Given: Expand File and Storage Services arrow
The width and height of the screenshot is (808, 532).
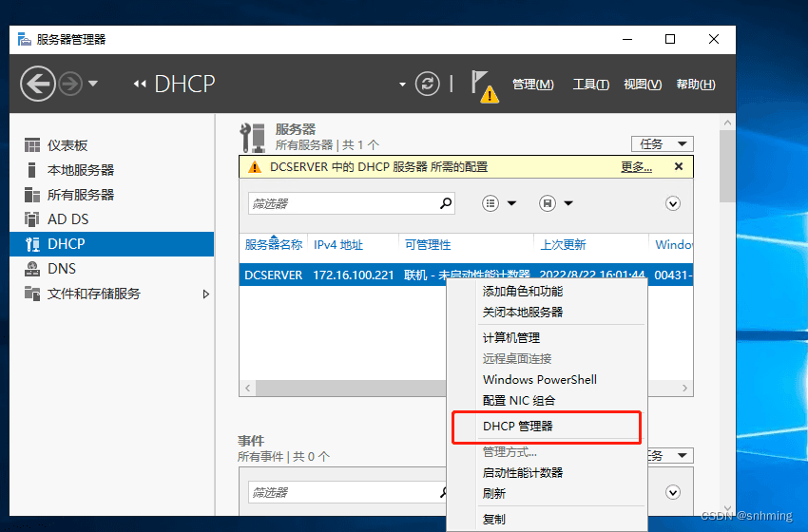Looking at the screenshot, I should click(206, 294).
